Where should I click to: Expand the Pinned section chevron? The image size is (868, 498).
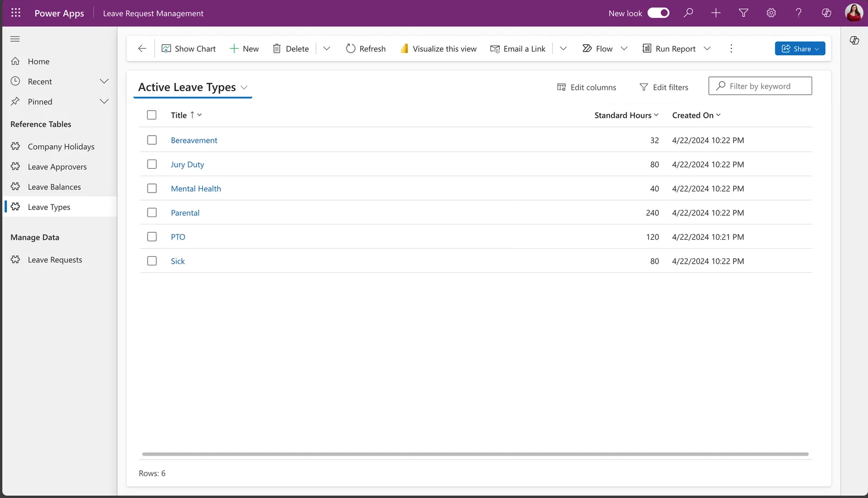[104, 101]
